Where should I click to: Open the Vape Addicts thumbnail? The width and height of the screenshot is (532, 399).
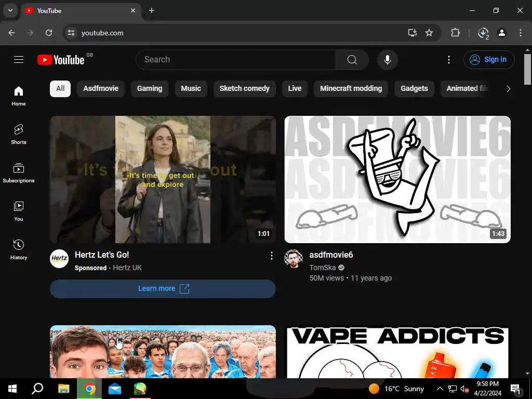click(397, 352)
